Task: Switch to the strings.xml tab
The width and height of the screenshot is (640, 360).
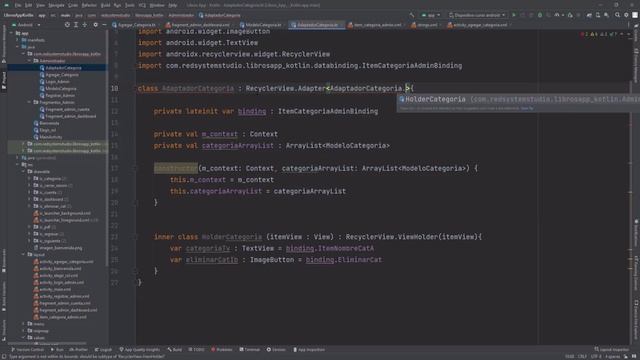Action: point(426,25)
